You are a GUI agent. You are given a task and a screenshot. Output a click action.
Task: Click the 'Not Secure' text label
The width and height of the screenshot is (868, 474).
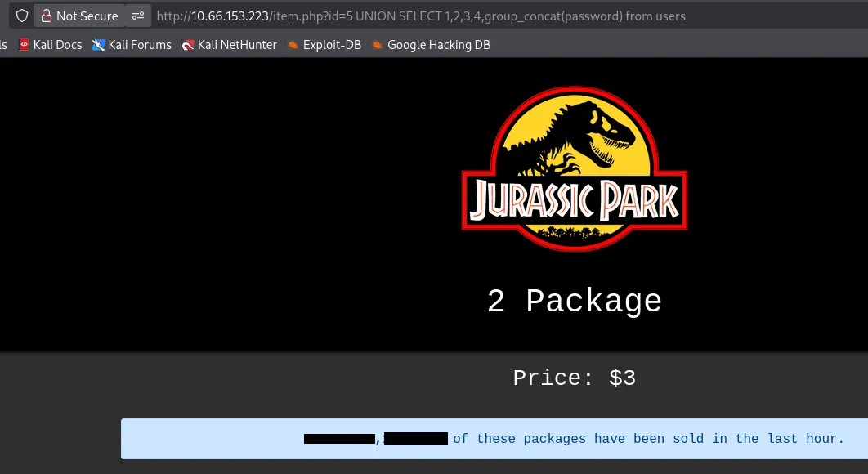click(87, 16)
